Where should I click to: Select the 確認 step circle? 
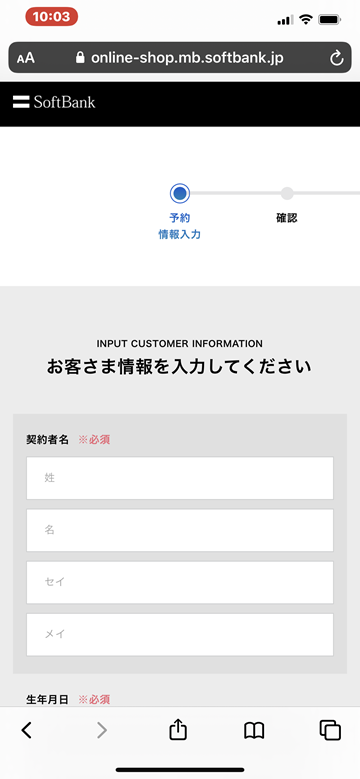coord(287,193)
